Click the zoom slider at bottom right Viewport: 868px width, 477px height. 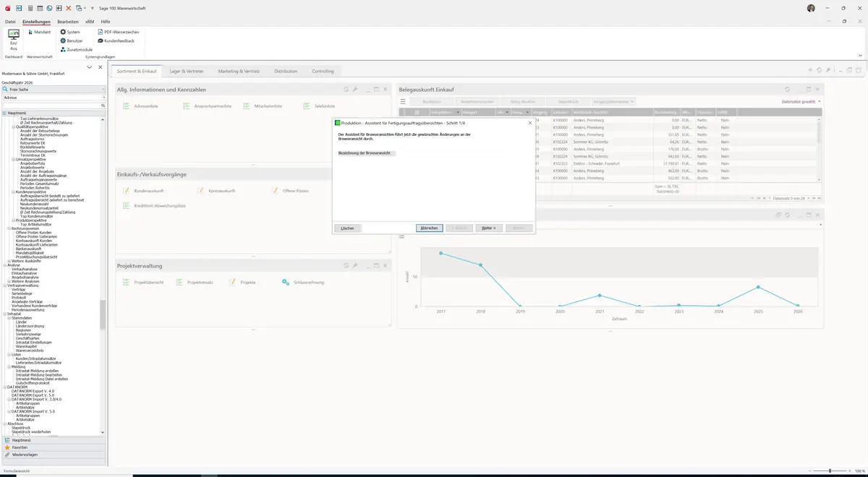[x=830, y=470]
